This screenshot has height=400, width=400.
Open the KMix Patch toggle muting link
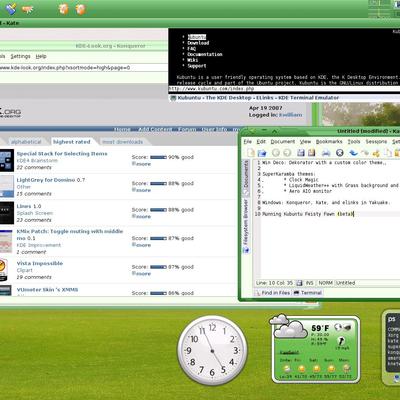pos(70,235)
